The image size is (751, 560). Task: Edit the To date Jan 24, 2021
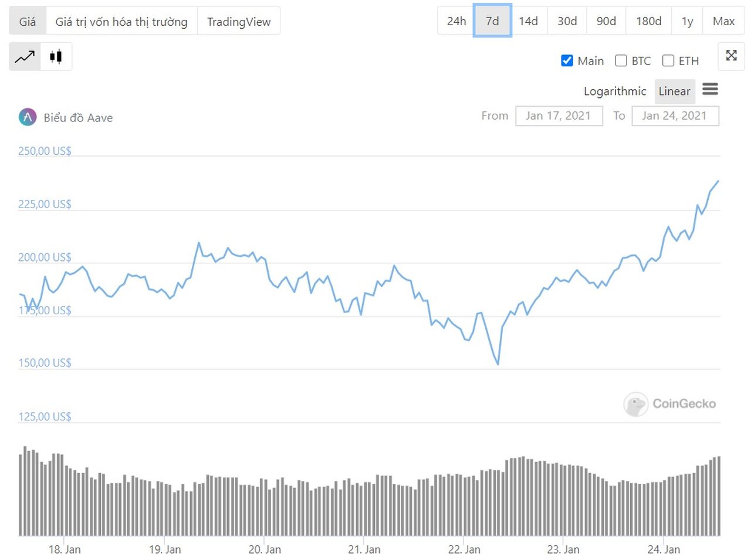pos(675,116)
